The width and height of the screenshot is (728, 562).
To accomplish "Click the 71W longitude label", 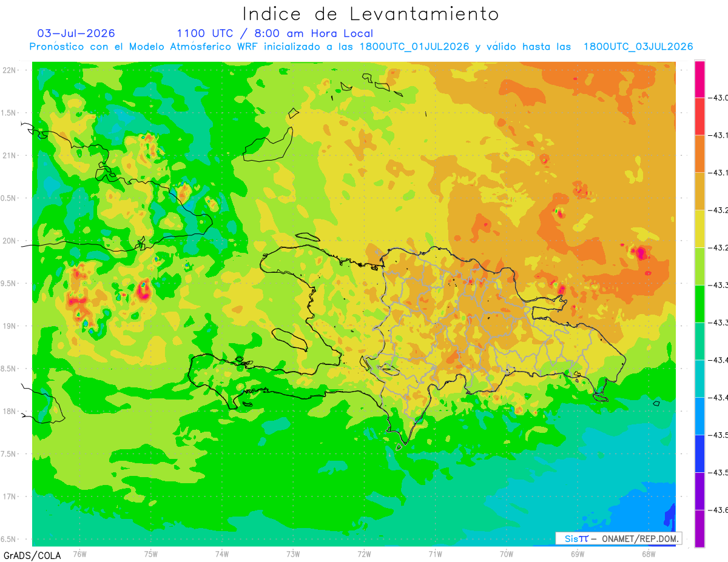I will [435, 554].
